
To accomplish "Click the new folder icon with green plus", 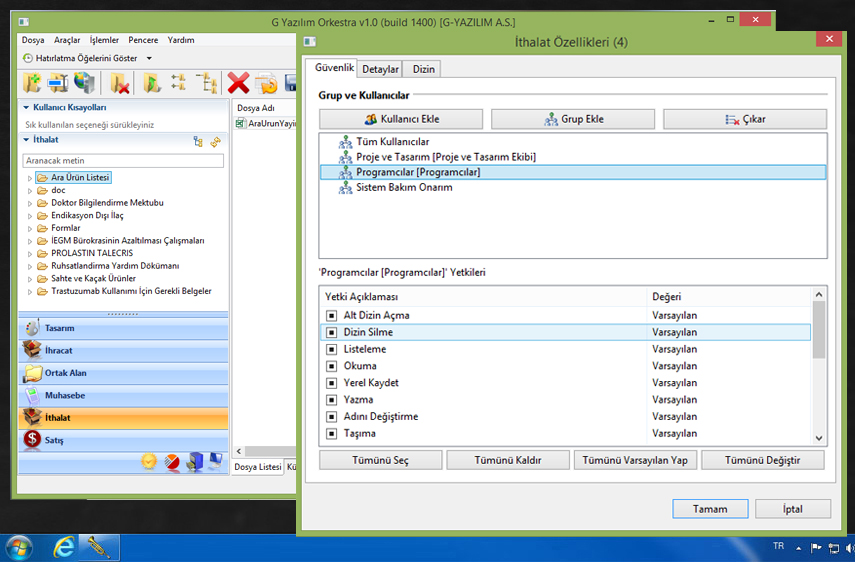I will tap(33, 83).
